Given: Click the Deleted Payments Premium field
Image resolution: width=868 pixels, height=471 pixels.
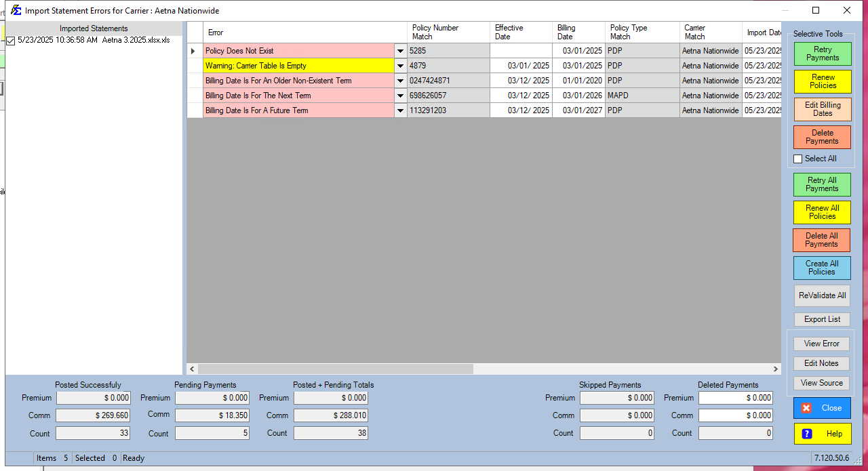Looking at the screenshot, I should (x=735, y=398).
